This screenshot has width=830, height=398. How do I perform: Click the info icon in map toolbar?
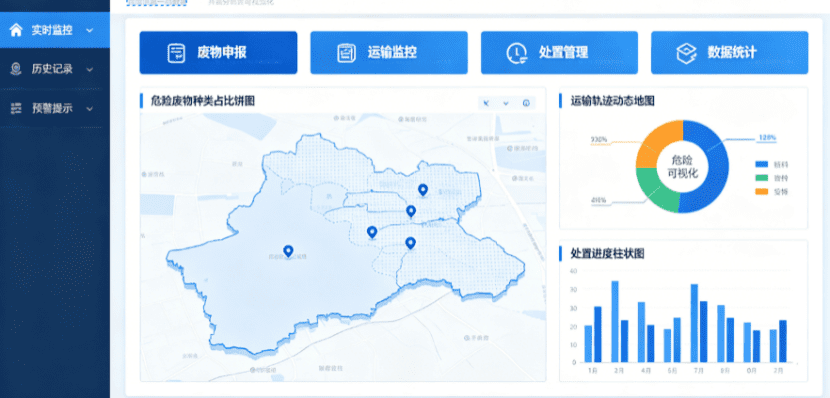coord(526,103)
